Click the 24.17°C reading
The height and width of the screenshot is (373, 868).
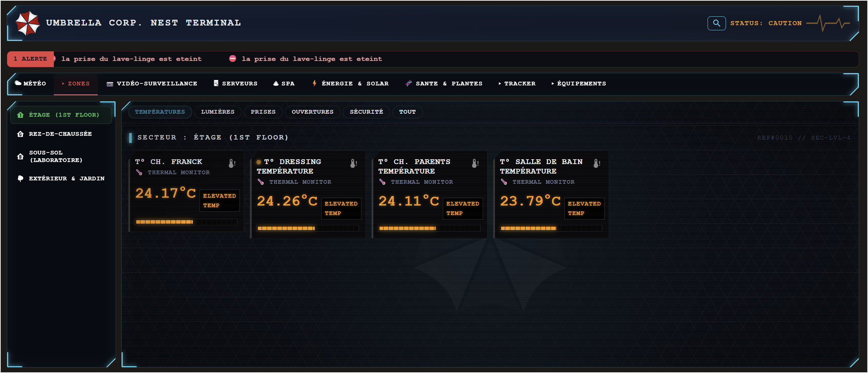[x=166, y=193]
